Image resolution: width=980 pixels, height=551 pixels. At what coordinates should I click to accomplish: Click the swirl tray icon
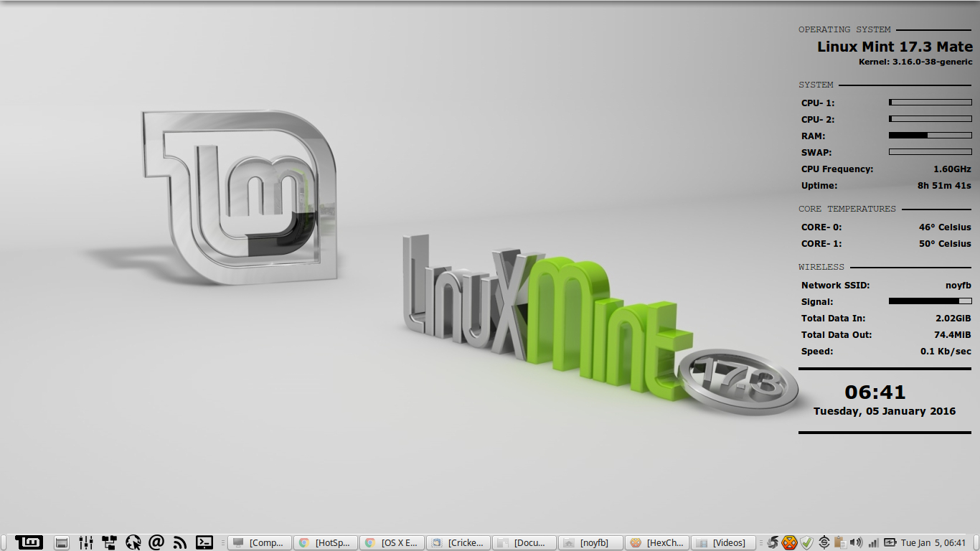(x=773, y=543)
